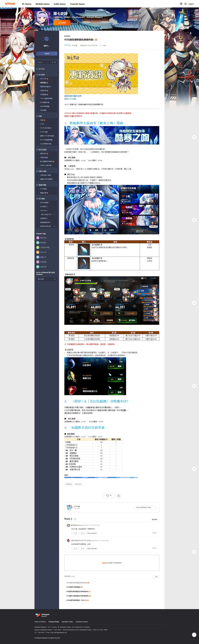Click the List button
This screenshot has height=644, width=199.
(156, 577)
